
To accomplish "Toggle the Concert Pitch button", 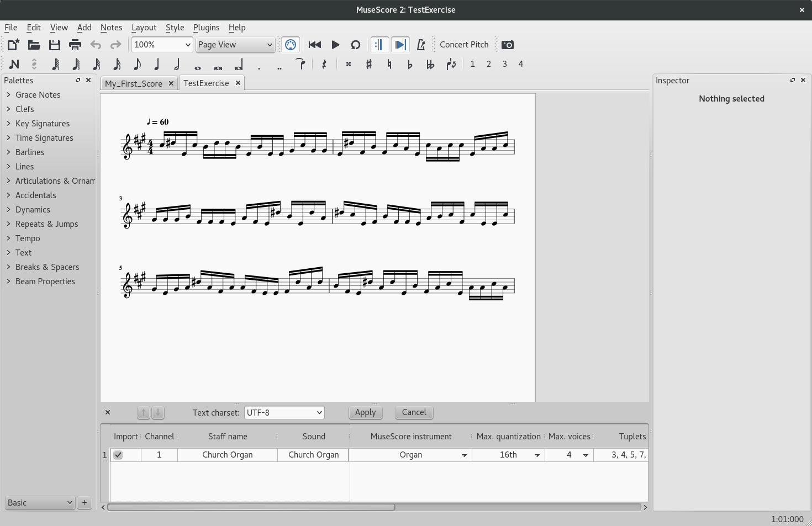I will coord(464,45).
